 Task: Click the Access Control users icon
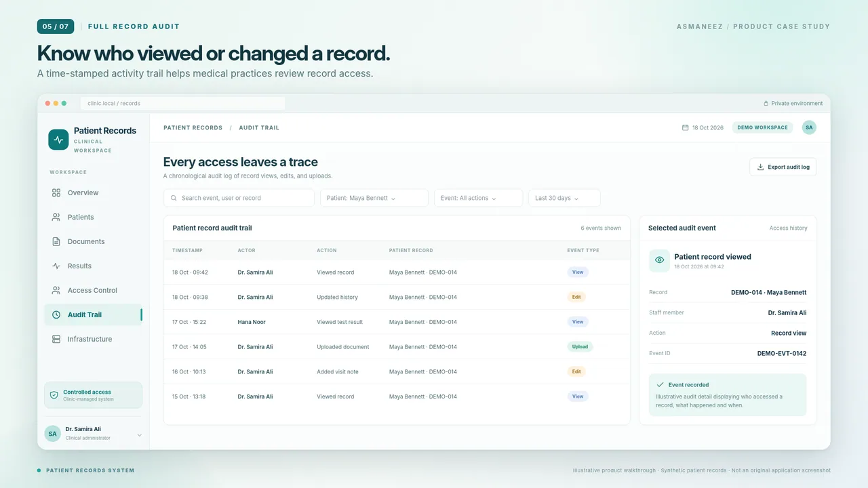[56, 290]
